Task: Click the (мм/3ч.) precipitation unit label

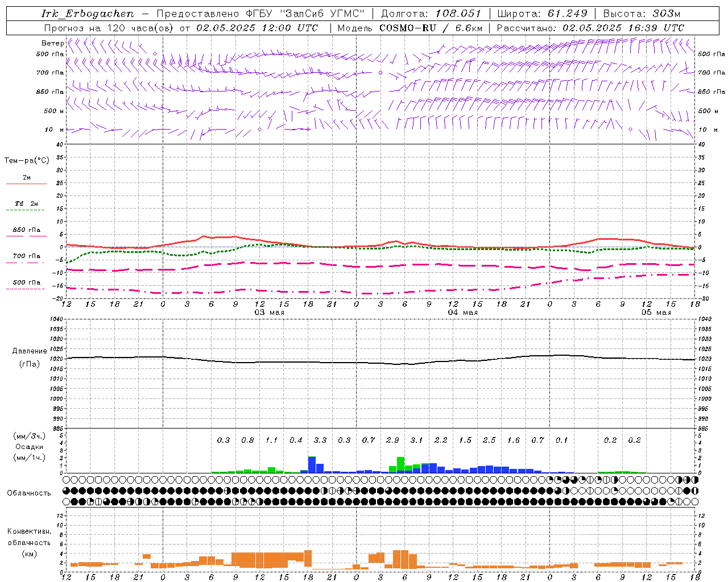Action: click(x=29, y=436)
